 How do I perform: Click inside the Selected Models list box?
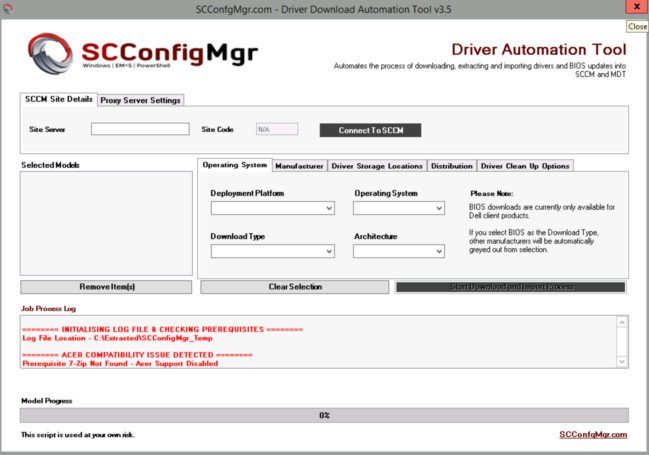106,223
